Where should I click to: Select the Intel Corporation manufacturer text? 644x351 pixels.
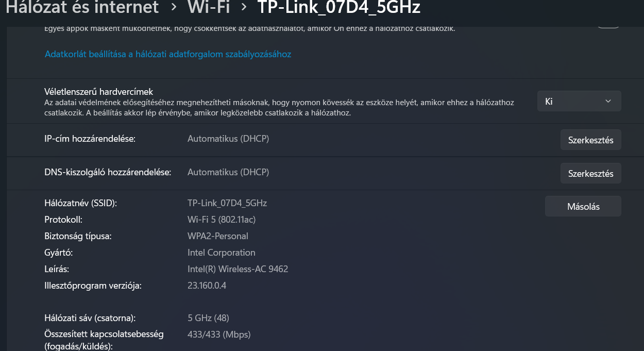222,253
